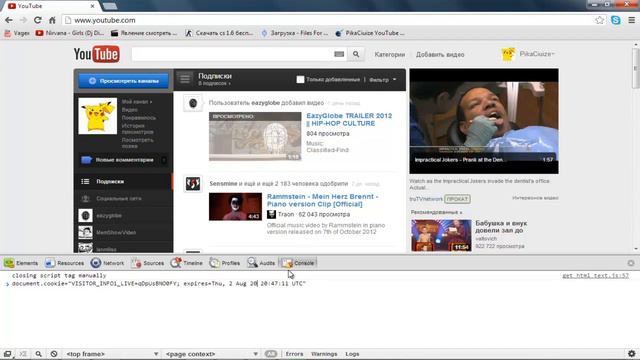Open the Nirvana - Girls bookmark

(69, 33)
